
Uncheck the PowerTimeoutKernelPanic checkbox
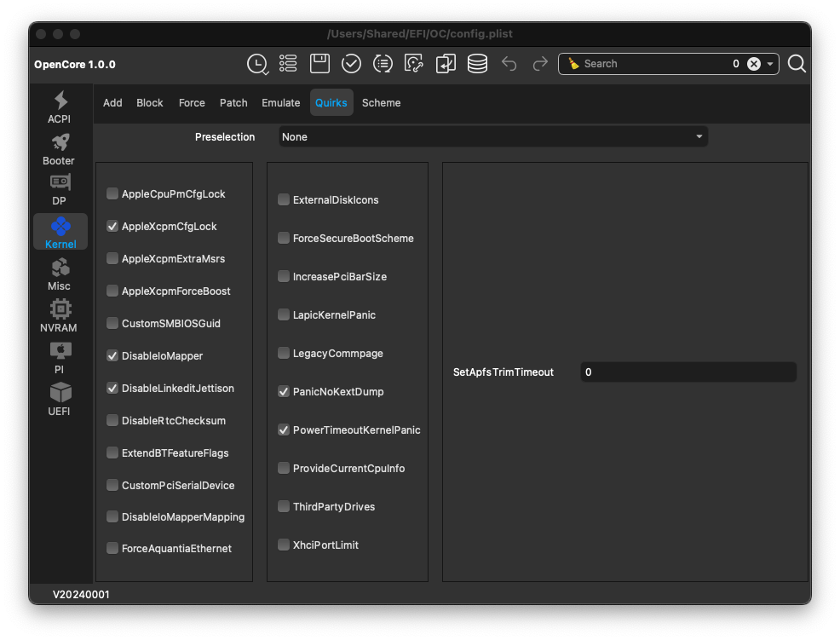(284, 430)
